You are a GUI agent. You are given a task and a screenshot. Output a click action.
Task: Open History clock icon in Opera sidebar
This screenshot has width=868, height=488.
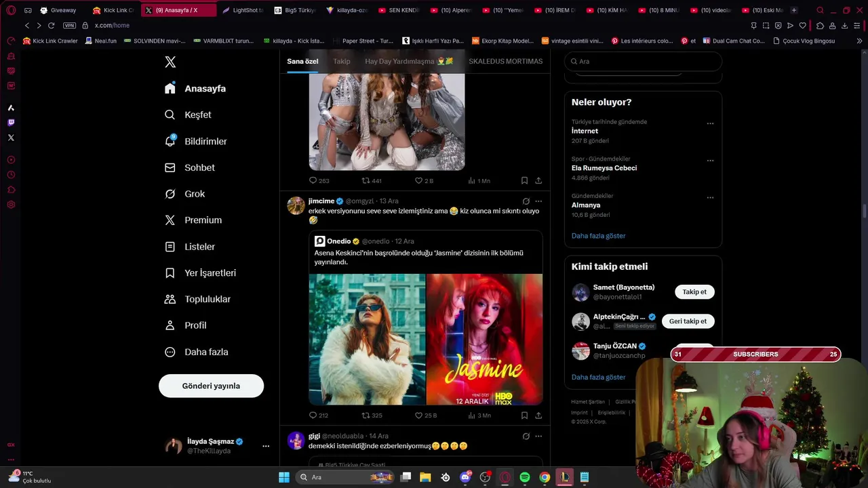[11, 175]
